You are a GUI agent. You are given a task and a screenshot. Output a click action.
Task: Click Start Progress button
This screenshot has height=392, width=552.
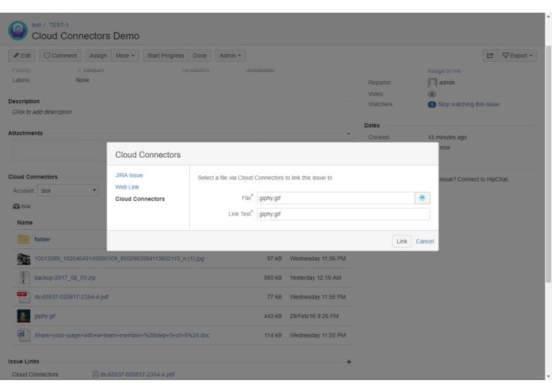pyautogui.click(x=165, y=56)
